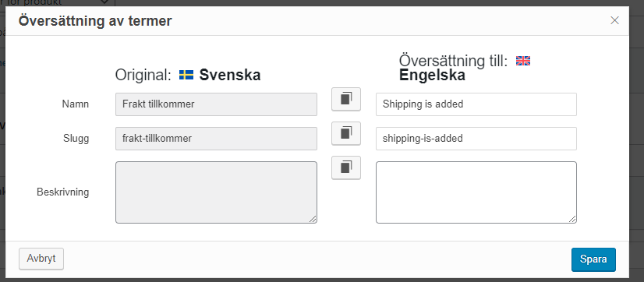Select the 'frakt-tillkommer' original slug field

coord(216,139)
